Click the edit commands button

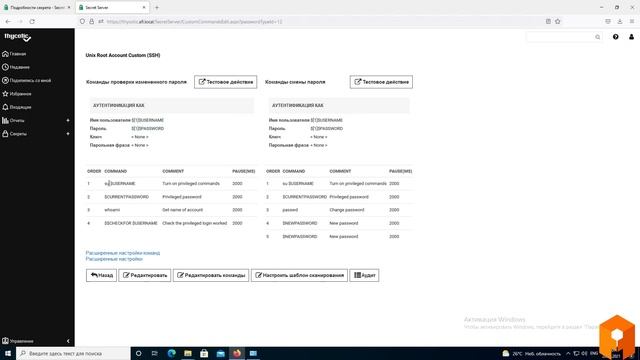[x=211, y=275]
